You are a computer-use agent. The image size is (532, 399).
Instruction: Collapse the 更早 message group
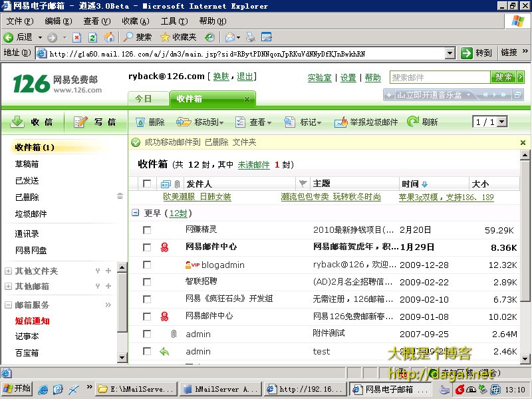pos(135,213)
